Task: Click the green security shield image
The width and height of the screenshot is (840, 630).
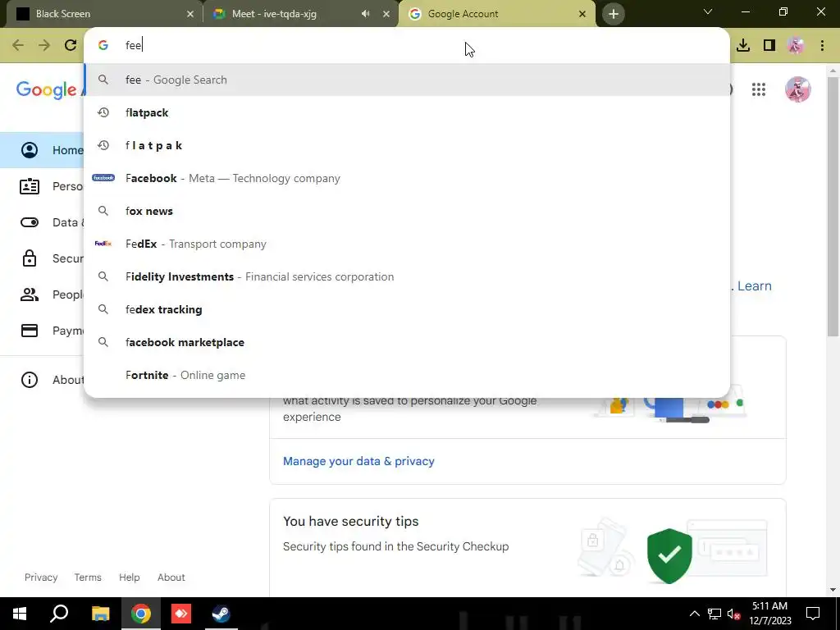Action: 669,555
